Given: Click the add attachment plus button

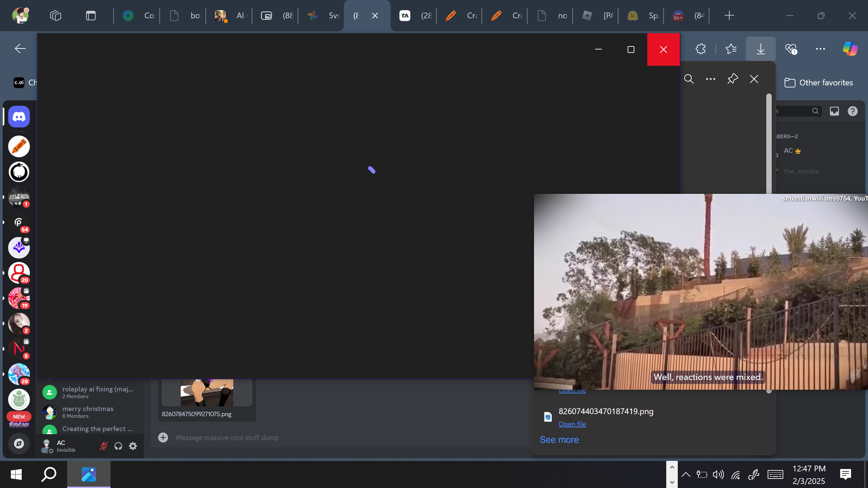Looking at the screenshot, I should [163, 438].
